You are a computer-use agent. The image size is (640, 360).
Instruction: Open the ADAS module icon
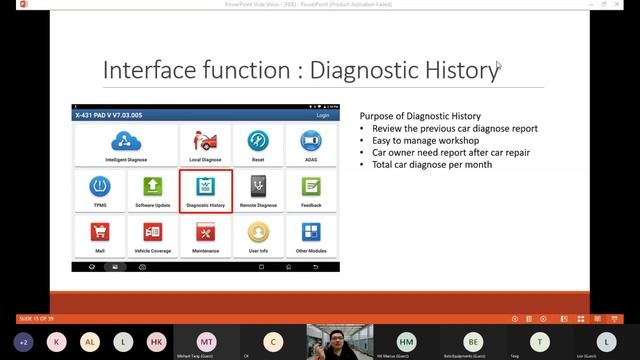coord(311,141)
